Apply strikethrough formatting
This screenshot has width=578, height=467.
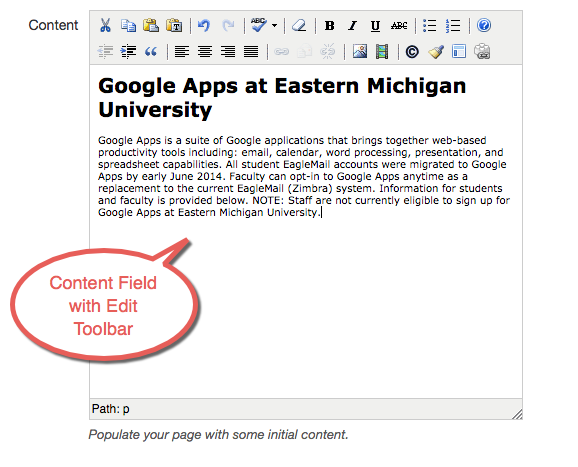point(399,26)
